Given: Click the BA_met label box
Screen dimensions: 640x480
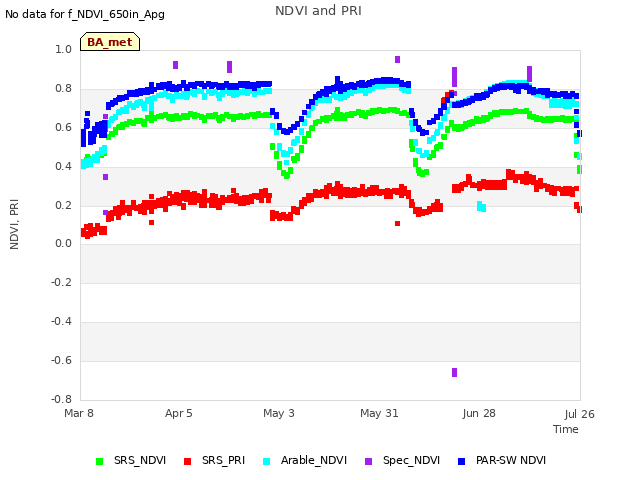Looking at the screenshot, I should click(110, 42).
